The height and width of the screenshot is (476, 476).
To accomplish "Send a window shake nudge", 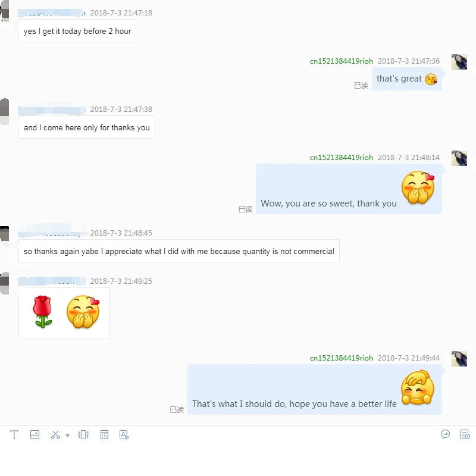I will coord(83,435).
